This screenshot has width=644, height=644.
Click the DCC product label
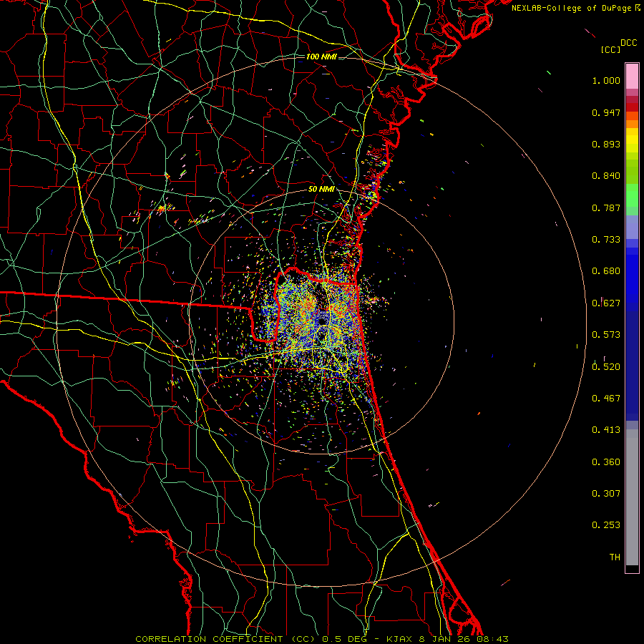pyautogui.click(x=629, y=43)
